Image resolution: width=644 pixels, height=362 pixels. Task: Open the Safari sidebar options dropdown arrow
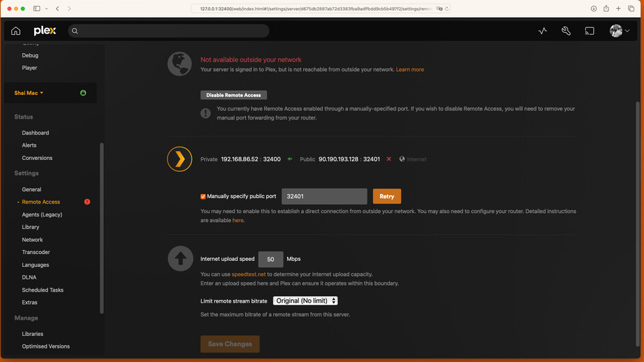pos(46,9)
